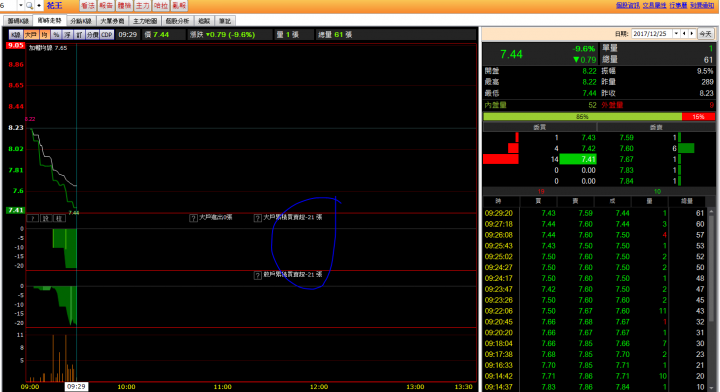
Task: Toggle the CDP indicator button
Action: pos(107,34)
